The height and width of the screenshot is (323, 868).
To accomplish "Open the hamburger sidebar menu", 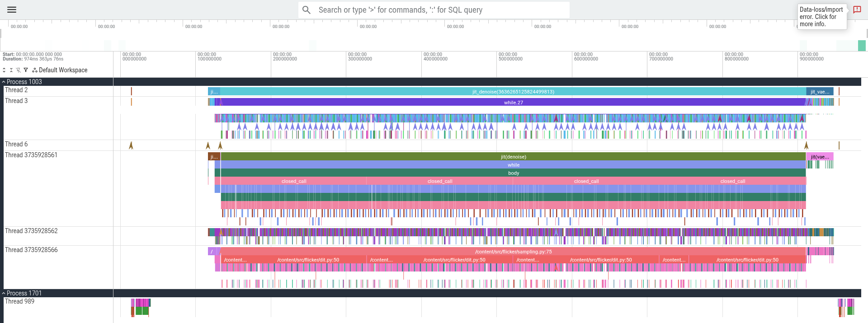I will coord(12,9).
